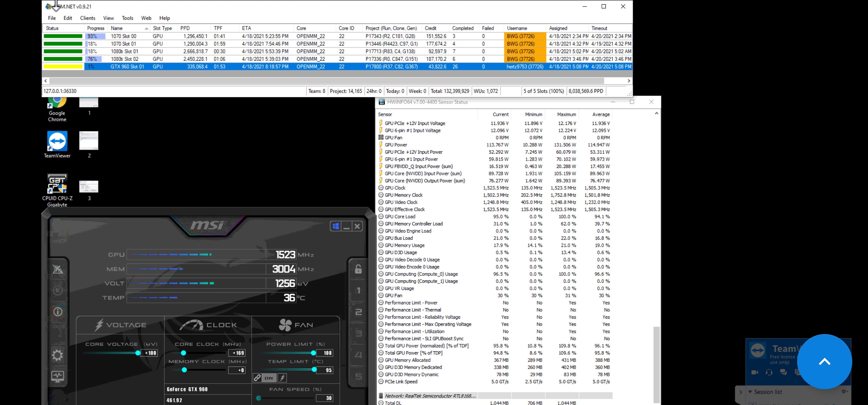Click HWiNFO vertical scrollbar up arrow
Viewport: 868px width, 405px height.
pos(656,113)
